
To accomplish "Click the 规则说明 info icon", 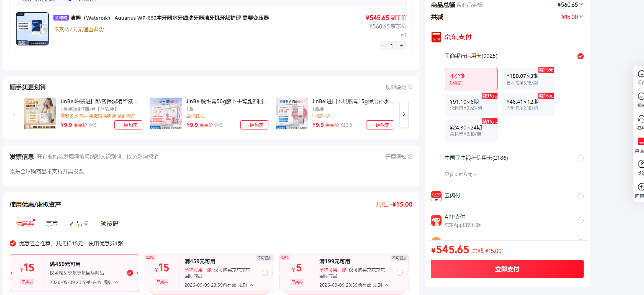I will (410, 87).
